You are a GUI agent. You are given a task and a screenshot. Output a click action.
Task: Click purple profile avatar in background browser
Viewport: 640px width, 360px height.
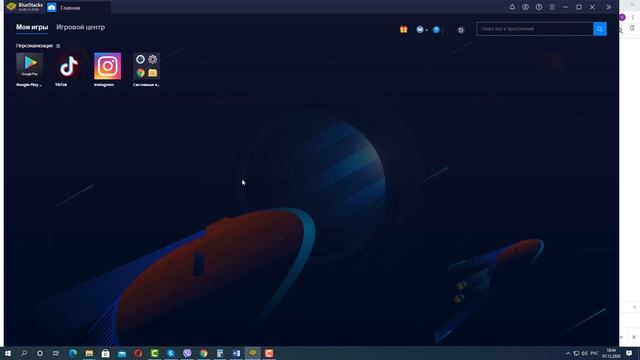pyautogui.click(x=622, y=17)
